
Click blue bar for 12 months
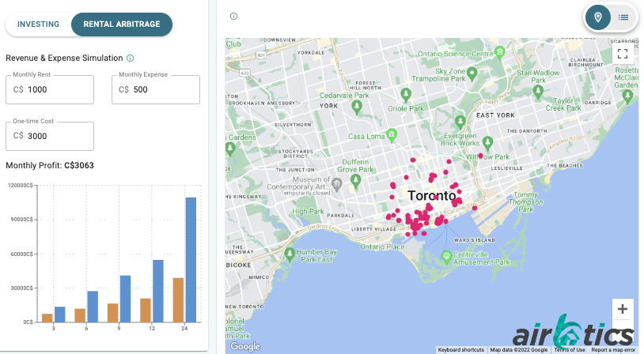tap(158, 291)
